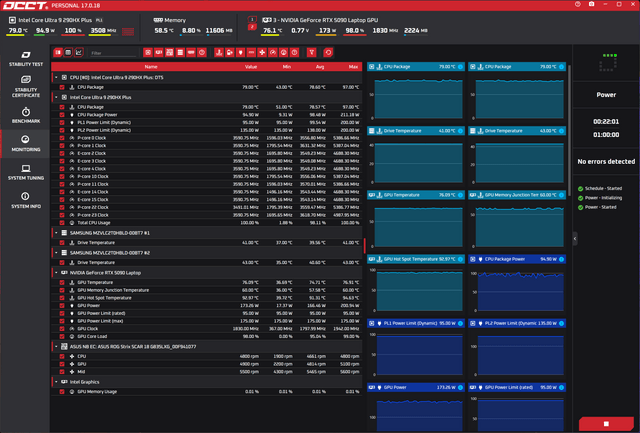The width and height of the screenshot is (640, 433).
Task: Collapse Intel Graphics group
Action: pyautogui.click(x=56, y=382)
